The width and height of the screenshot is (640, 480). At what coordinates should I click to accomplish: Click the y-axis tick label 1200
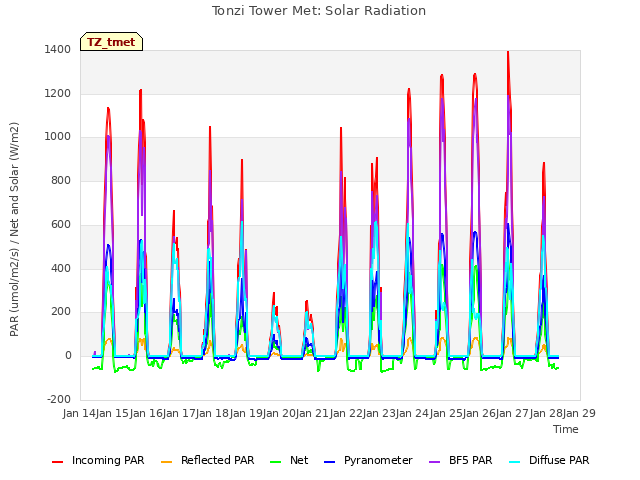pos(58,94)
